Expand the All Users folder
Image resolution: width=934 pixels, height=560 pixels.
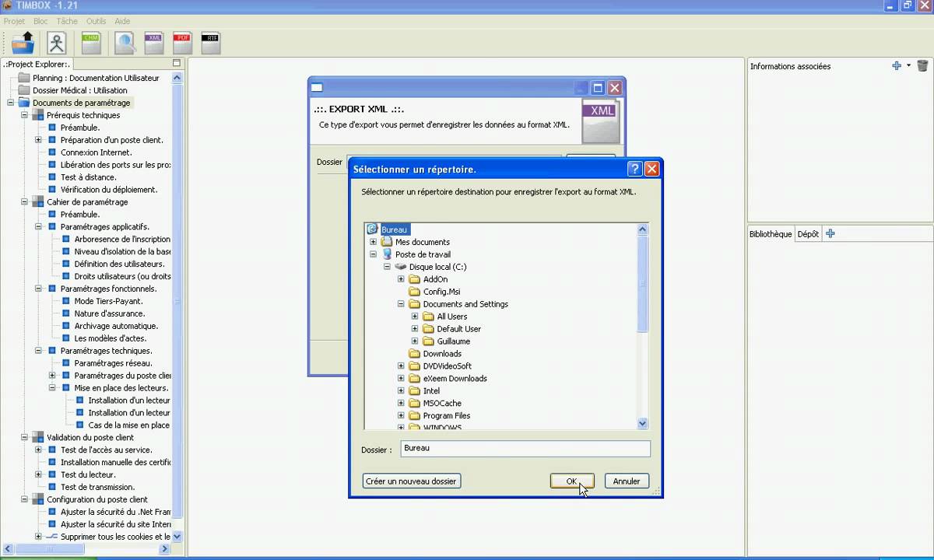[415, 317]
